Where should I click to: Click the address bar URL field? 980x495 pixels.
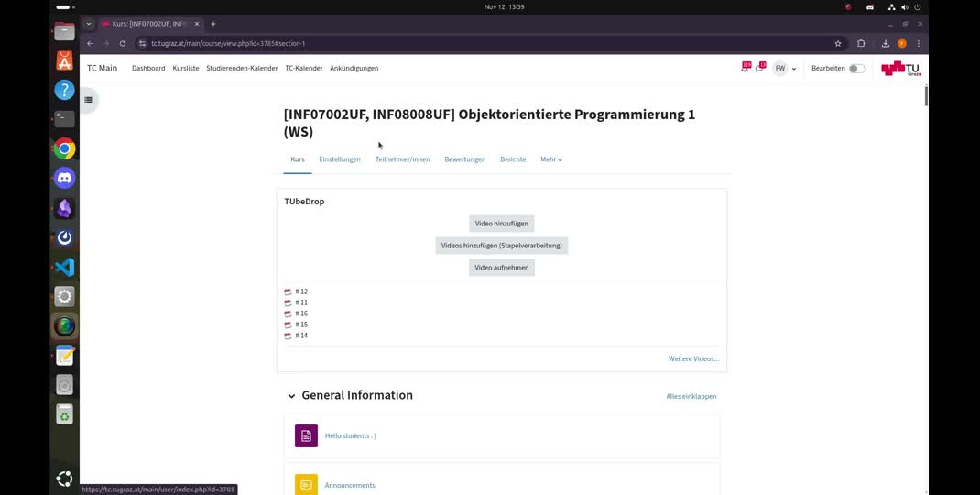pyautogui.click(x=487, y=43)
